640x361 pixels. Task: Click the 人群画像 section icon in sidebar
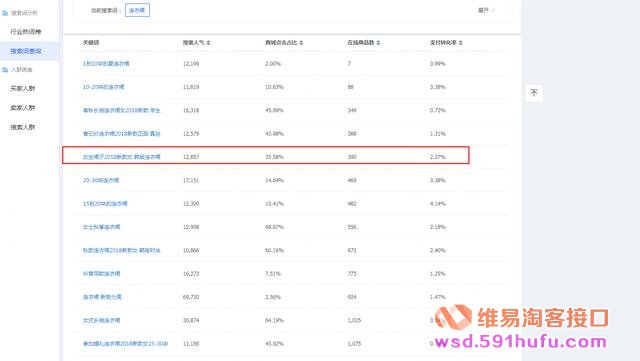5,70
